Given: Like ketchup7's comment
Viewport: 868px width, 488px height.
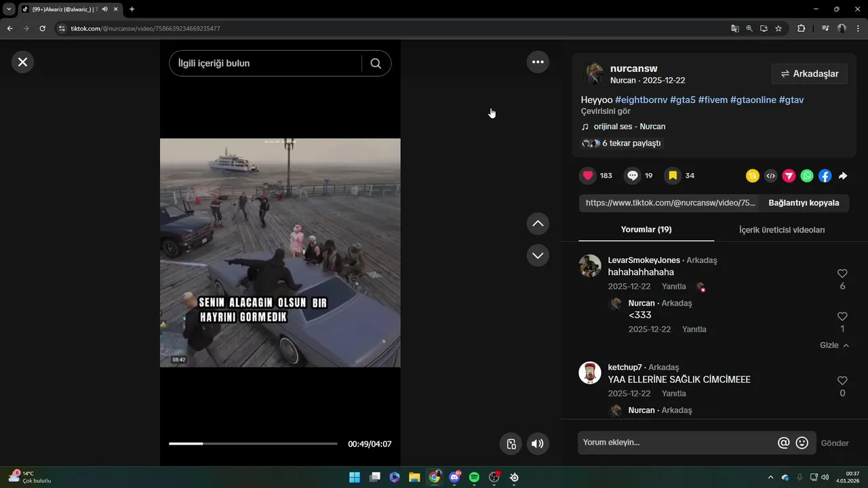Looking at the screenshot, I should point(842,381).
